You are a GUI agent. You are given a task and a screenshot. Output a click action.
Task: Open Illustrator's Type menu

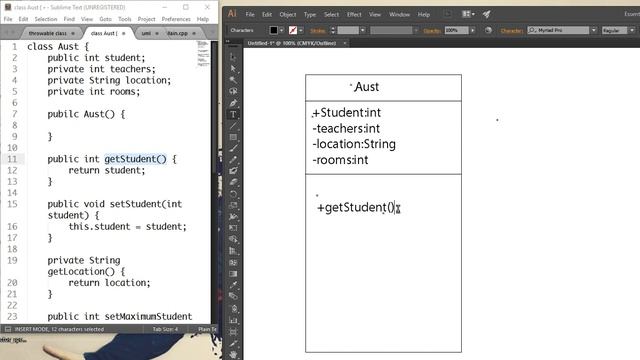(x=310, y=14)
